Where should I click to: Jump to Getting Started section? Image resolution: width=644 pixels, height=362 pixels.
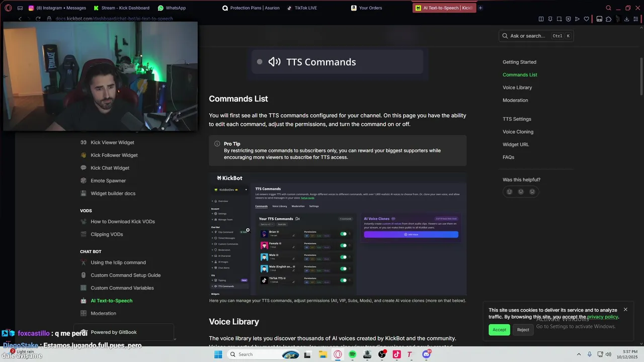(x=519, y=62)
